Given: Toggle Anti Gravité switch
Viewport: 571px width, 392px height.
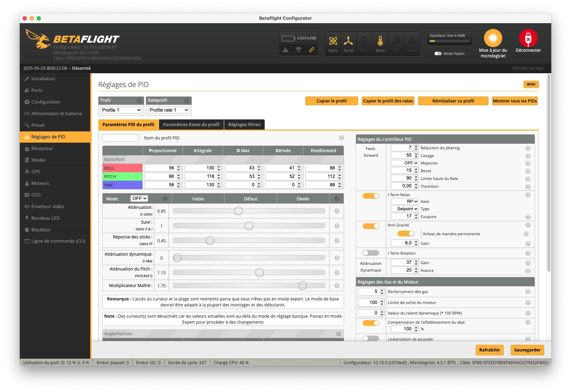Looking at the screenshot, I should [371, 226].
